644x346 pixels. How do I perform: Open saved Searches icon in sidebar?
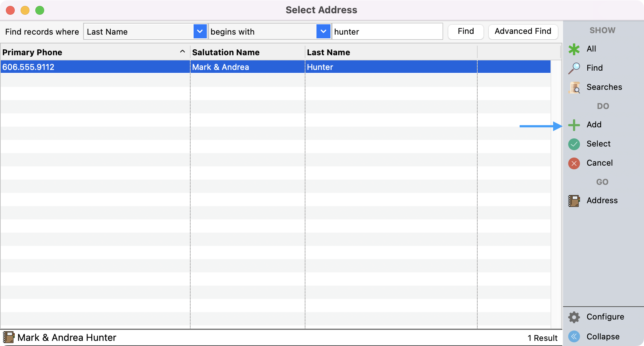click(x=574, y=87)
